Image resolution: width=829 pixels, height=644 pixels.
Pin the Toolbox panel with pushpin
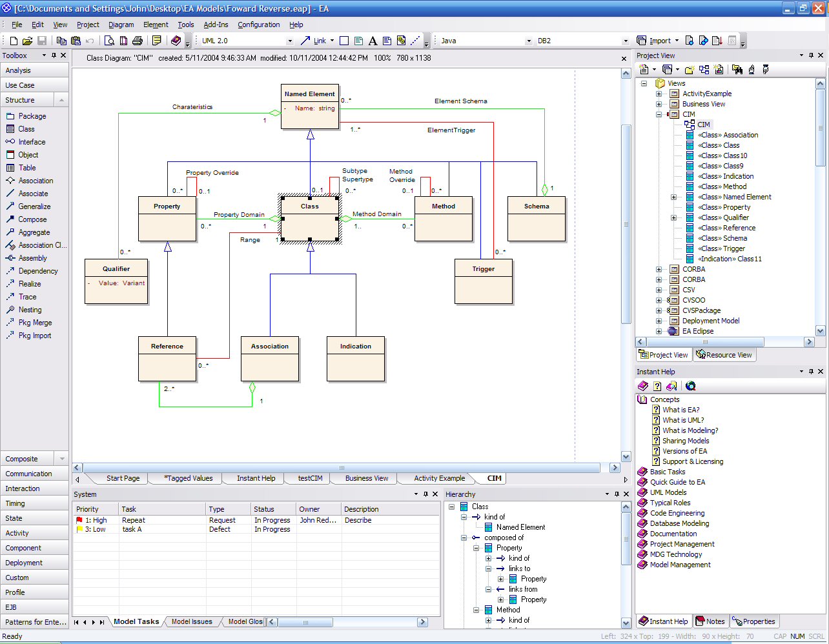pyautogui.click(x=54, y=55)
